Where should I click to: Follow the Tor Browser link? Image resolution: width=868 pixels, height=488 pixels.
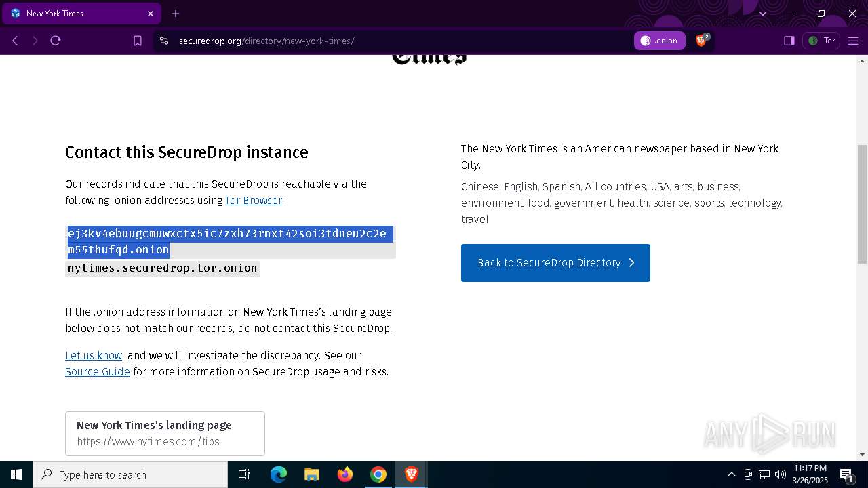coord(254,201)
